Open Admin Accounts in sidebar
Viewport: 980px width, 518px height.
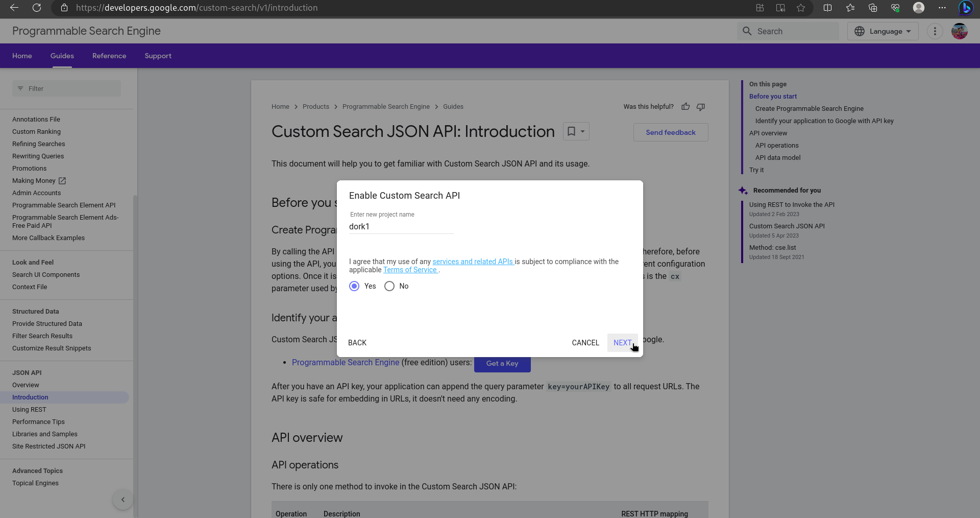(x=37, y=193)
